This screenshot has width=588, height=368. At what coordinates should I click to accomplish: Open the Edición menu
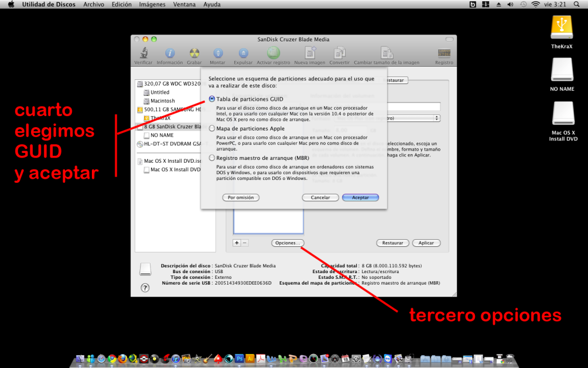click(122, 5)
